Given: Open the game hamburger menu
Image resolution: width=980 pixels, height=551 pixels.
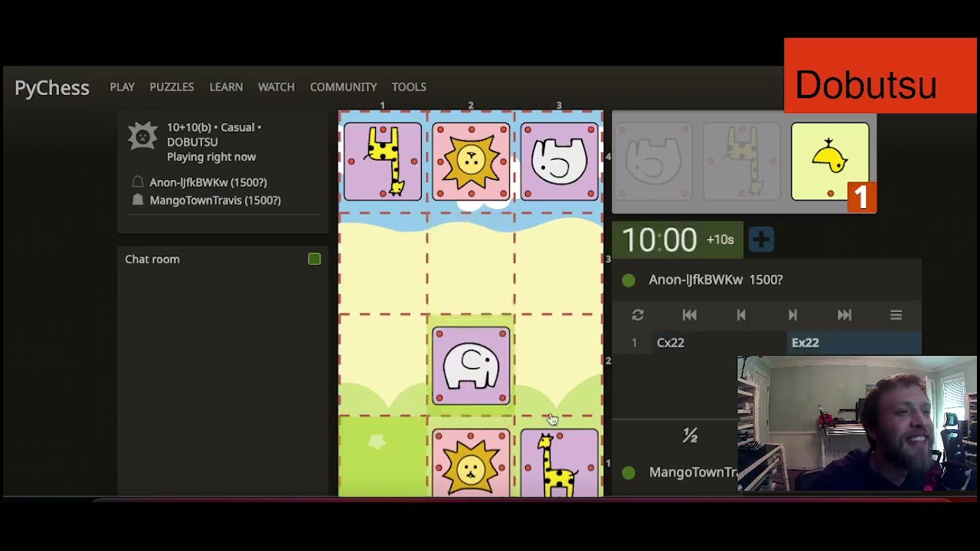Looking at the screenshot, I should pos(896,315).
